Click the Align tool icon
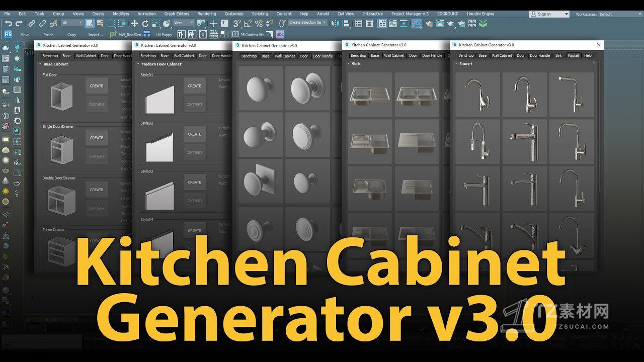 point(346,23)
